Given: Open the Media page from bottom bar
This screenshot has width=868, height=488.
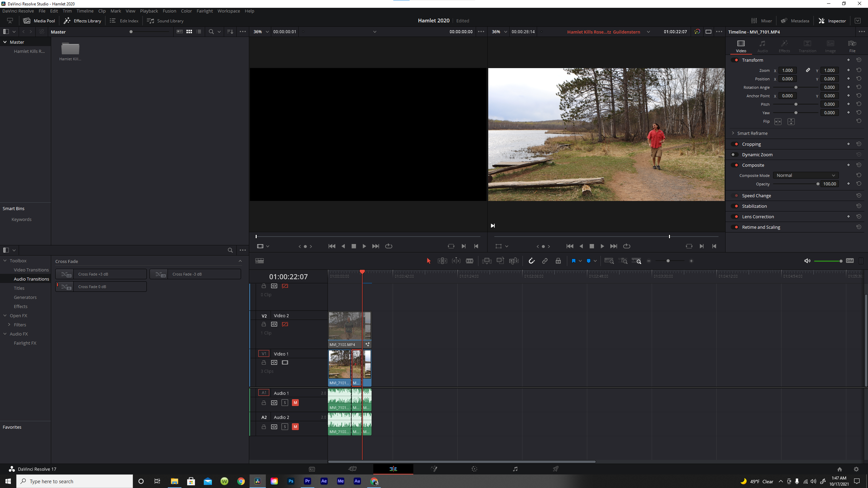Looking at the screenshot, I should click(x=312, y=469).
